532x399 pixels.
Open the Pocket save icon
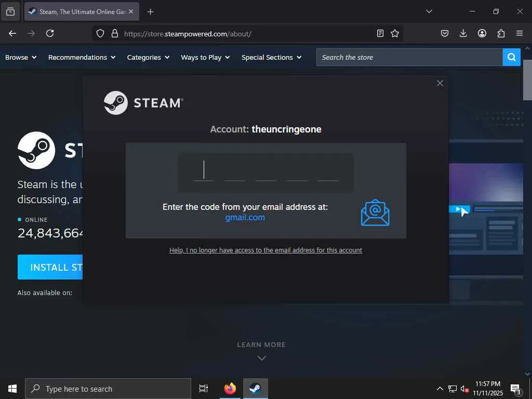(445, 33)
